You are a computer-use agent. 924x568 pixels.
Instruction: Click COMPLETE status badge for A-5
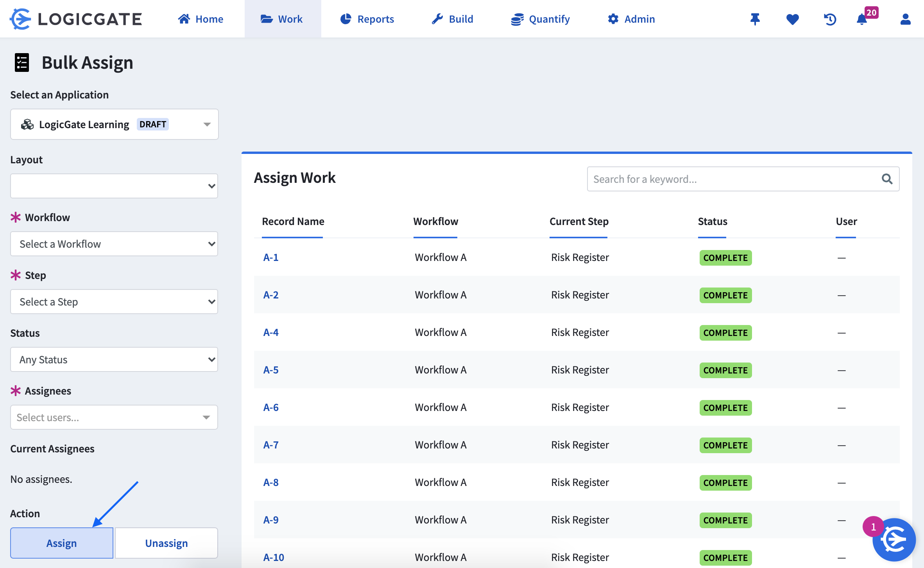[725, 370]
